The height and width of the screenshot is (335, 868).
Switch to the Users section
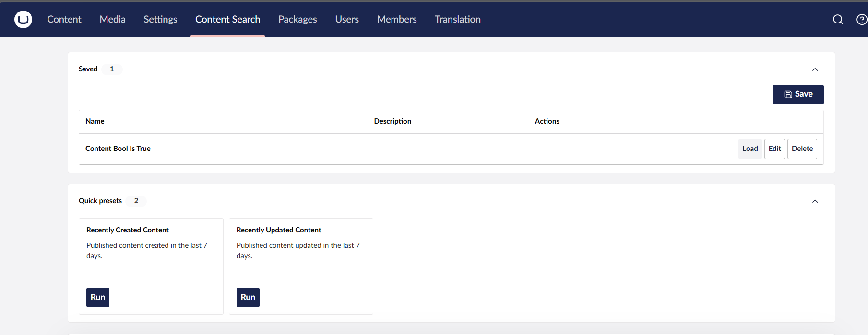coord(347,19)
